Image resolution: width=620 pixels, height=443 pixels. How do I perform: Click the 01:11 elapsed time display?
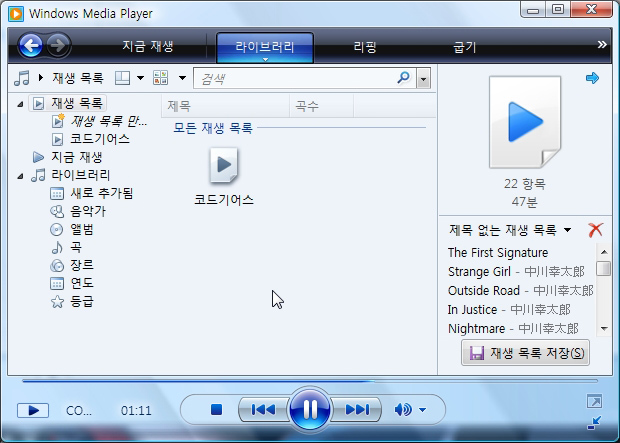[x=136, y=411]
